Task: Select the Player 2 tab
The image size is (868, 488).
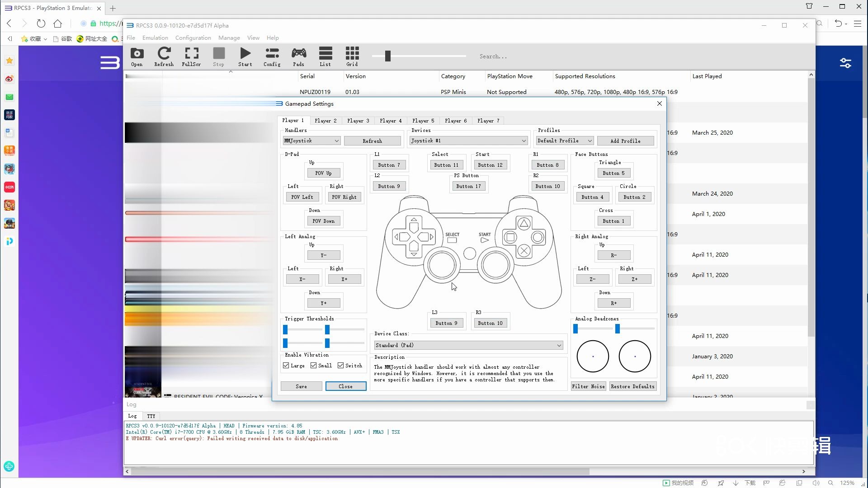Action: click(x=326, y=120)
